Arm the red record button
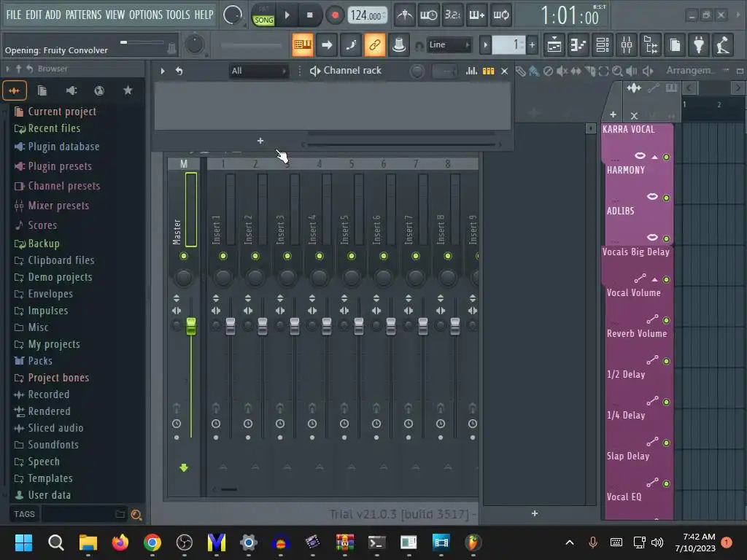The image size is (747, 560). point(335,15)
